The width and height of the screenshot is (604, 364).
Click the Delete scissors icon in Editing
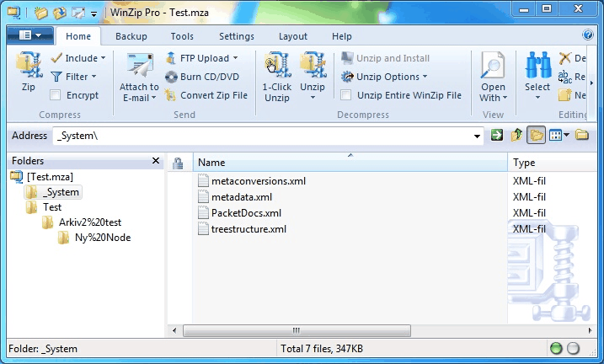point(564,58)
